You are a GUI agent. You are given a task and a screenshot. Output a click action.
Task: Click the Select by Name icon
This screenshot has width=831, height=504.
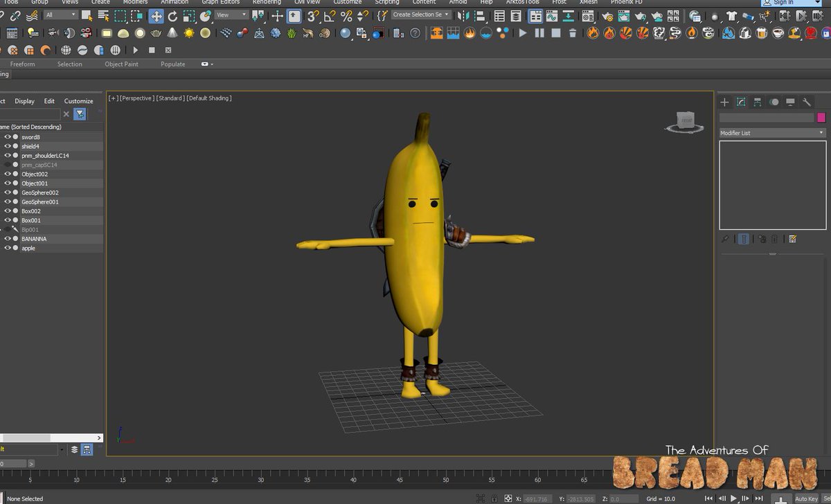click(104, 16)
